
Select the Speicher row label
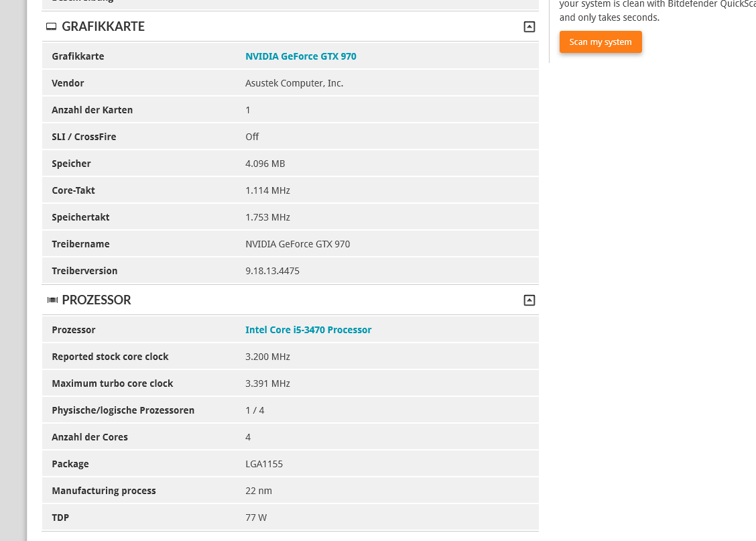(71, 164)
